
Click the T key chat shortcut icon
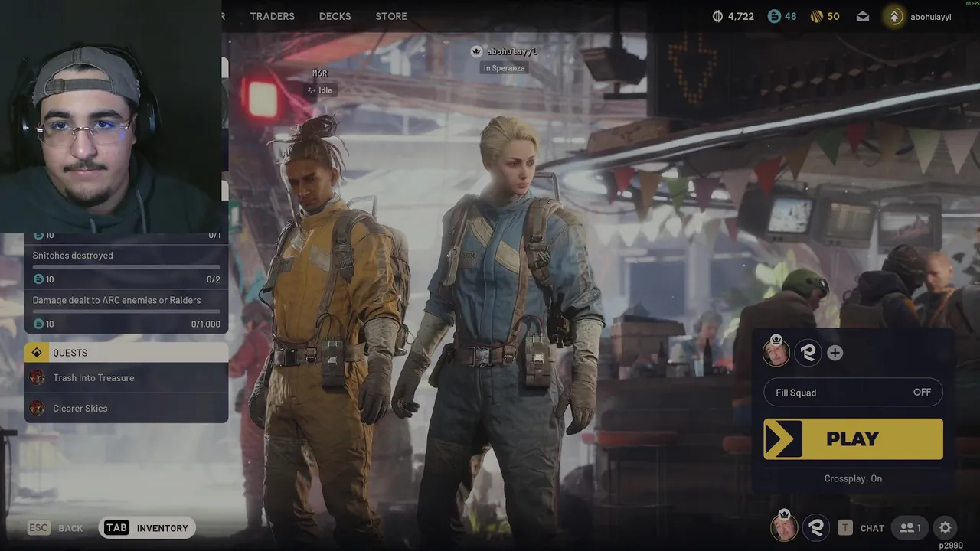point(844,527)
